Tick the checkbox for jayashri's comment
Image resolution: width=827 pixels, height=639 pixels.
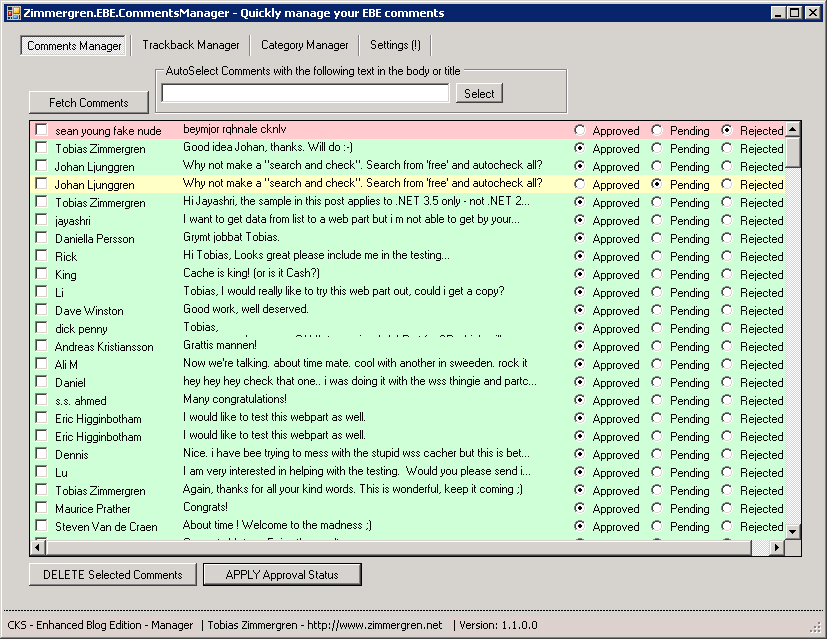pyautogui.click(x=42, y=220)
